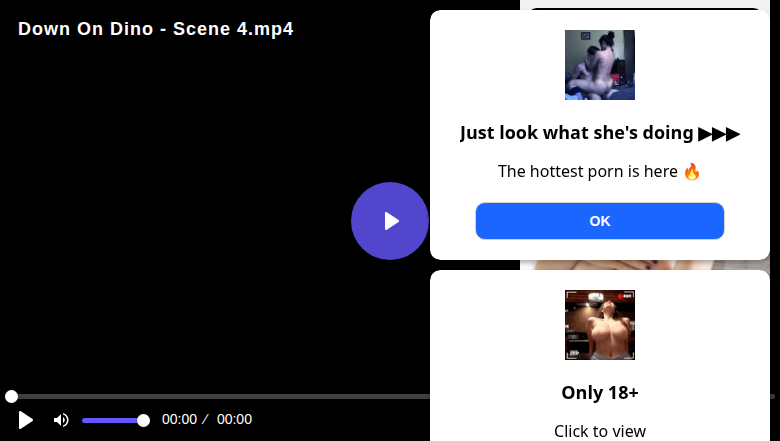Click the seek bar handle at start
Screen dimensions: 780x441
pyautogui.click(x=11, y=397)
